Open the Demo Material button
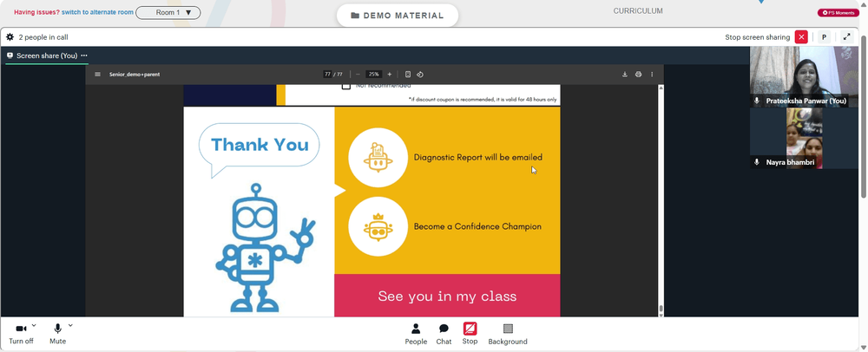 pos(398,16)
